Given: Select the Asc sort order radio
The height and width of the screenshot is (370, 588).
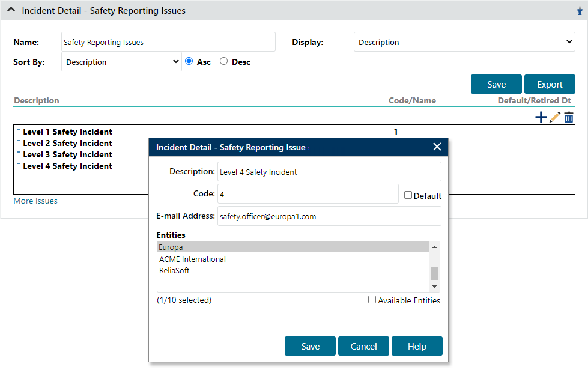Looking at the screenshot, I should 189,61.
